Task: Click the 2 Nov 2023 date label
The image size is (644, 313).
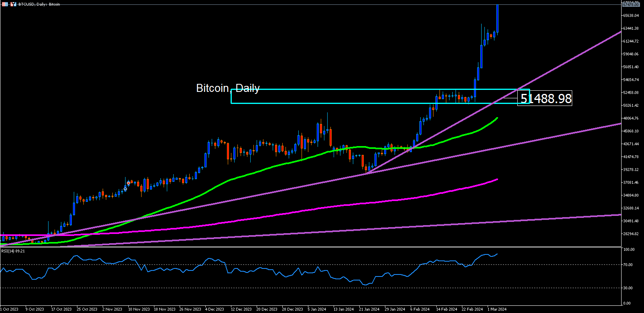Action: 112,309
